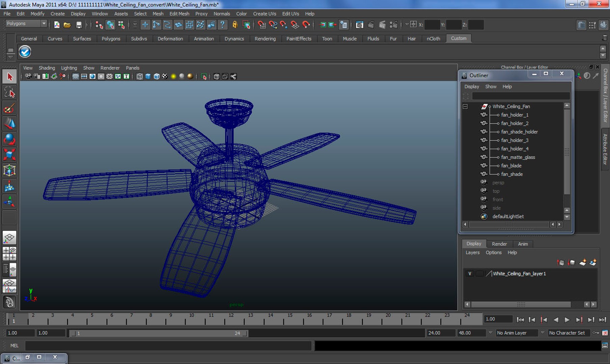The height and width of the screenshot is (364, 610).
Task: Switch to single perspective view layout
Action: [x=9, y=238]
